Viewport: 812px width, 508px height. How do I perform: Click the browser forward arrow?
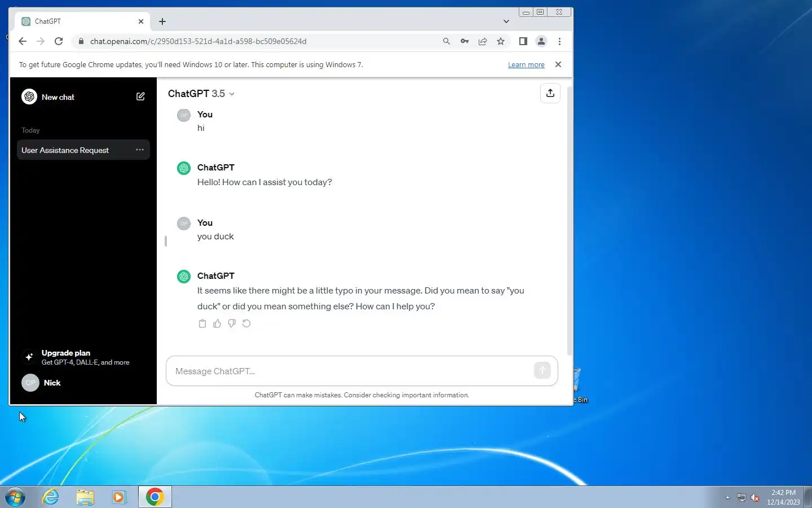(x=41, y=41)
